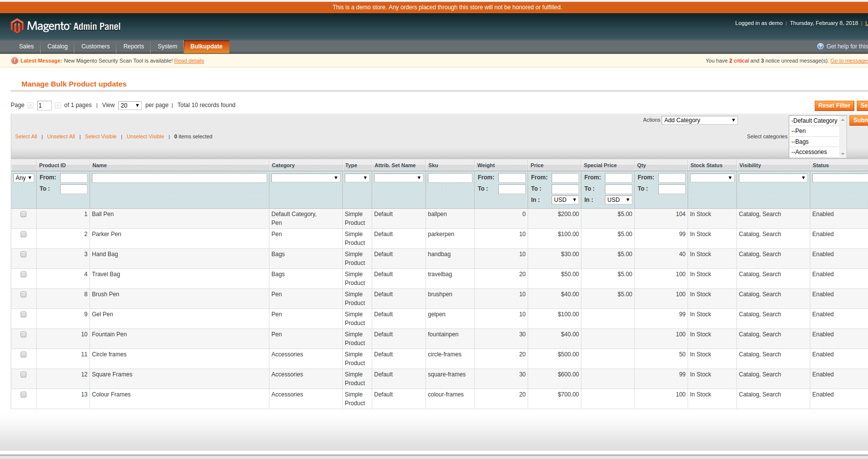
Task: Click the Name filter input field
Action: pos(179,178)
